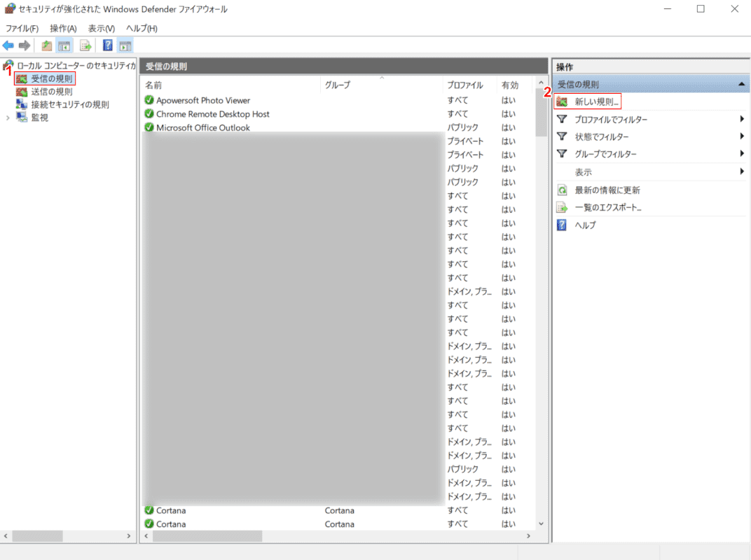Select 監視 in the tree
This screenshot has height=560, width=751.
[40, 118]
